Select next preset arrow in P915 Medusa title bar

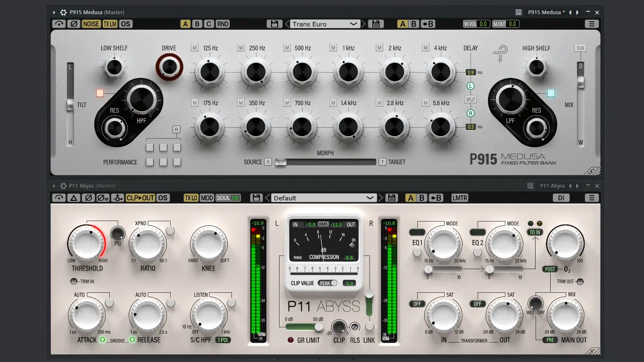pyautogui.click(x=577, y=12)
